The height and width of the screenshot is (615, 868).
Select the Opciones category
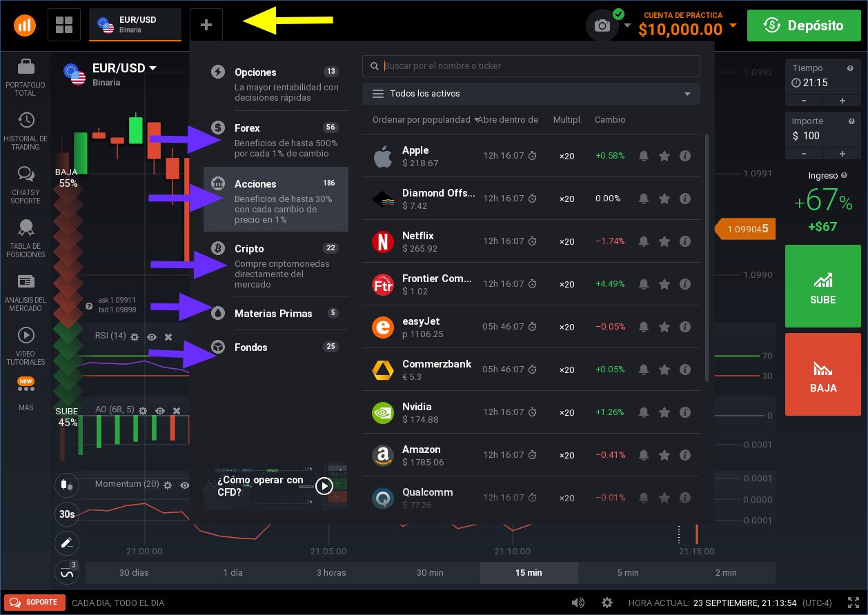[x=276, y=83]
